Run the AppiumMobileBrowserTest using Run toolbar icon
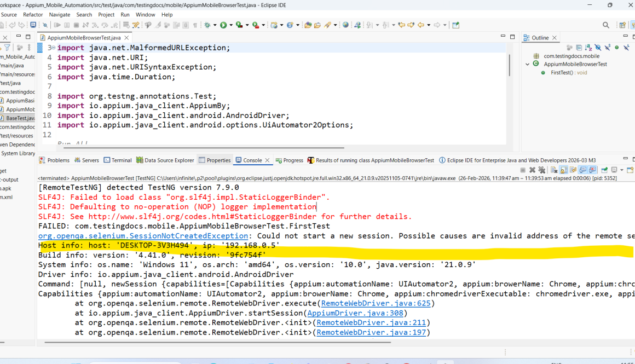Screen dimensions: 635x364 [x=223, y=25]
